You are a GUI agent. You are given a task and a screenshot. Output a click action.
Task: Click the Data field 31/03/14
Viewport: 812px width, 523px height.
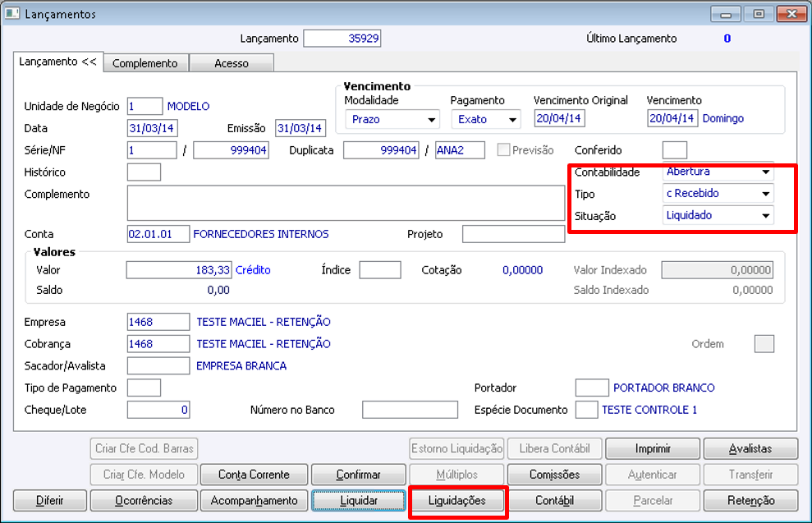[152, 128]
